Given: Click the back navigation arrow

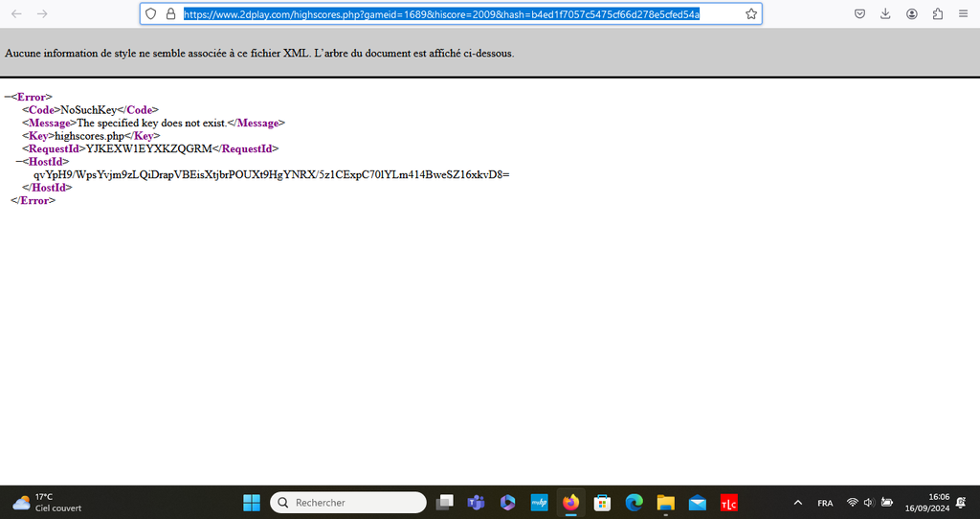Looking at the screenshot, I should (x=16, y=14).
